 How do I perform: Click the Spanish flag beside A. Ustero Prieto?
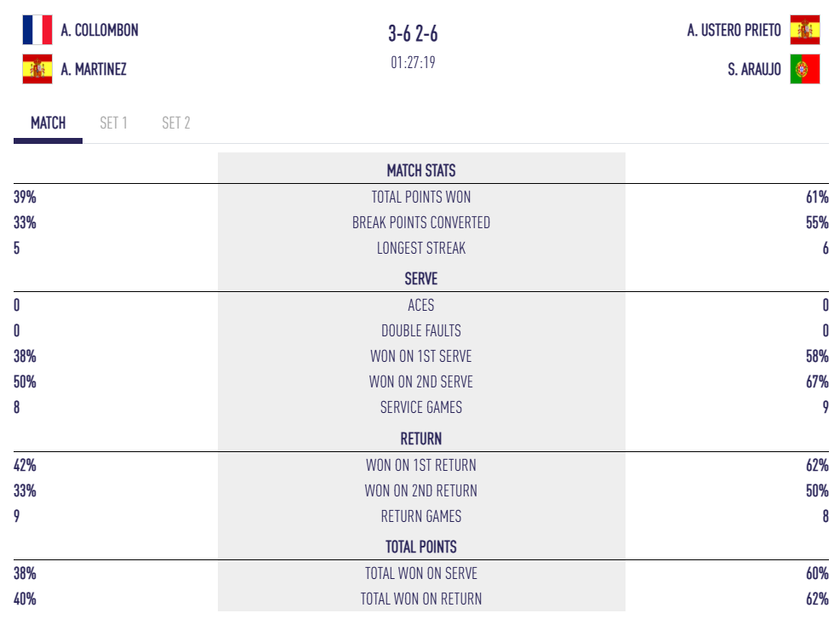point(804,30)
